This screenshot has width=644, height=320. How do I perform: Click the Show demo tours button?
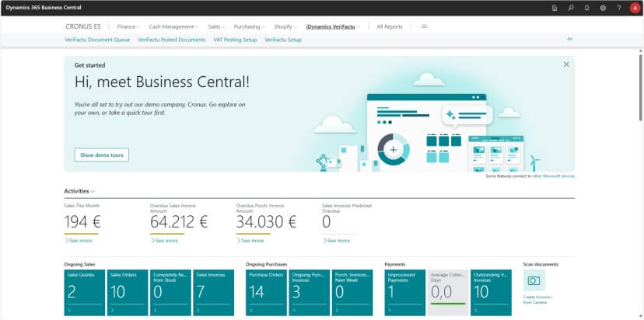tap(102, 155)
